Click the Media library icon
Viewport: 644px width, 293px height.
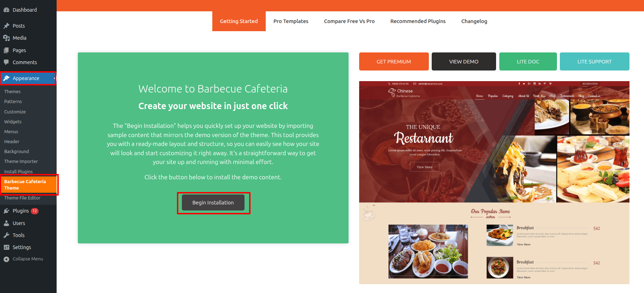(x=6, y=38)
